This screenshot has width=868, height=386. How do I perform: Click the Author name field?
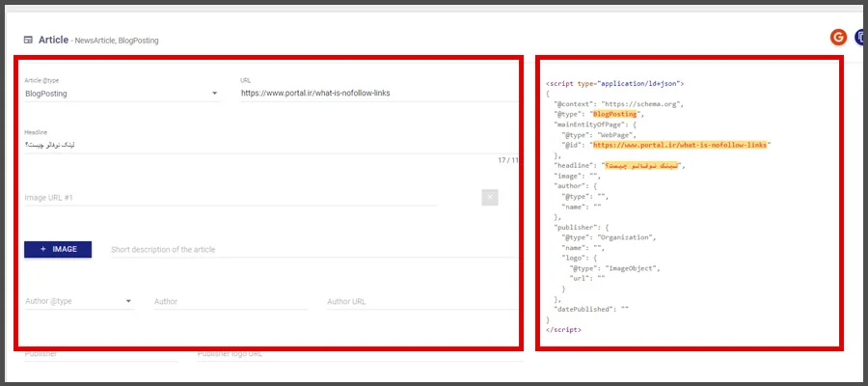pyautogui.click(x=230, y=302)
